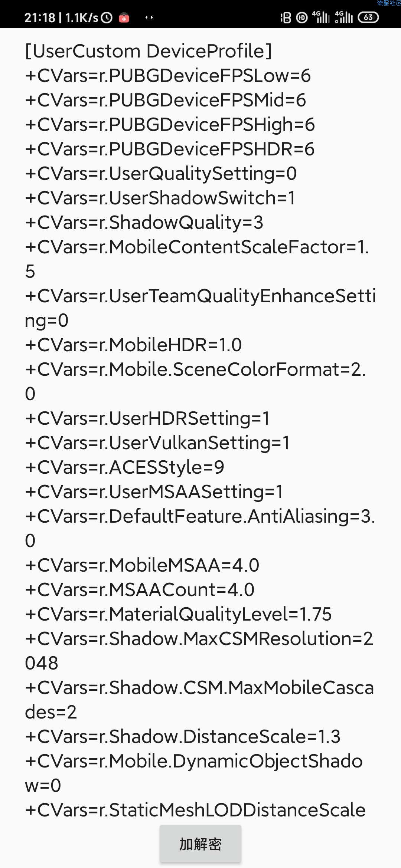401x868 pixels.
Task: Place cursor on UserVulkanSetting=1 line
Action: (157, 443)
